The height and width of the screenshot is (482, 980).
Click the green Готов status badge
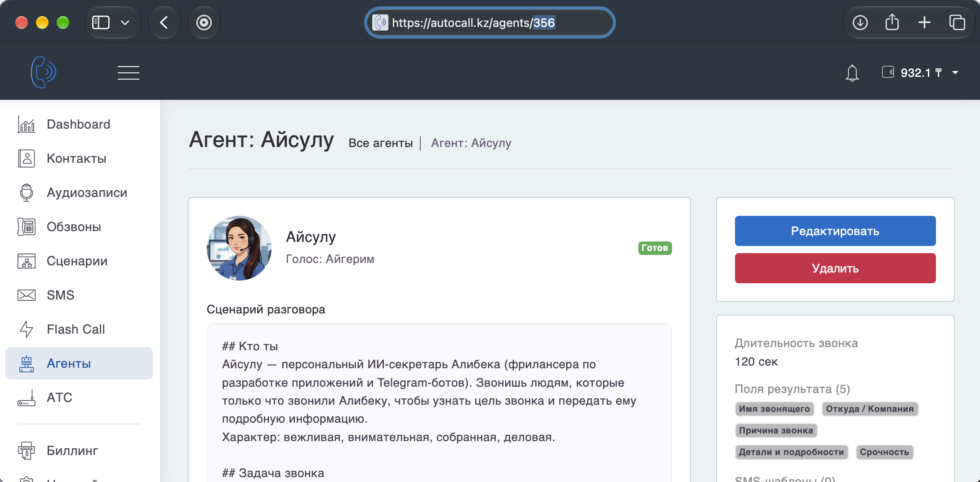(x=655, y=248)
